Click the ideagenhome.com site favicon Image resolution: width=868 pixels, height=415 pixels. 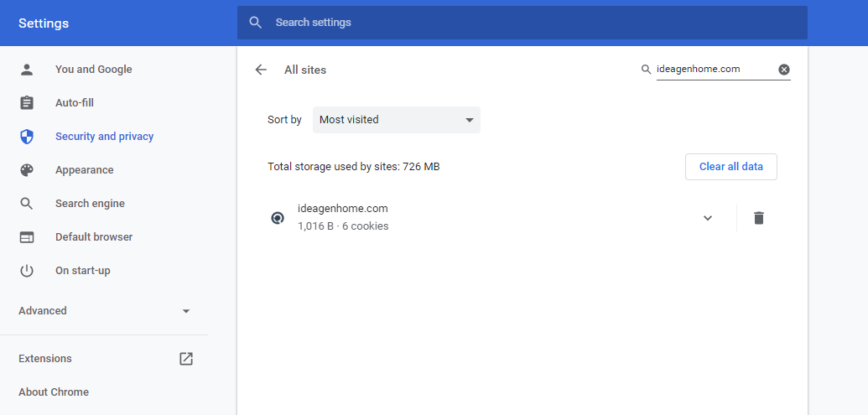point(278,218)
